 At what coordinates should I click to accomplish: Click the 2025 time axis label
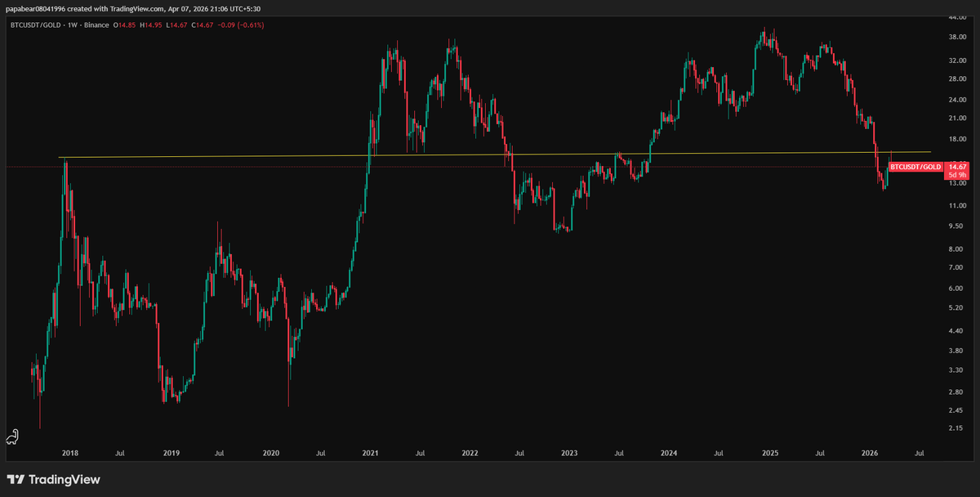[x=770, y=452]
